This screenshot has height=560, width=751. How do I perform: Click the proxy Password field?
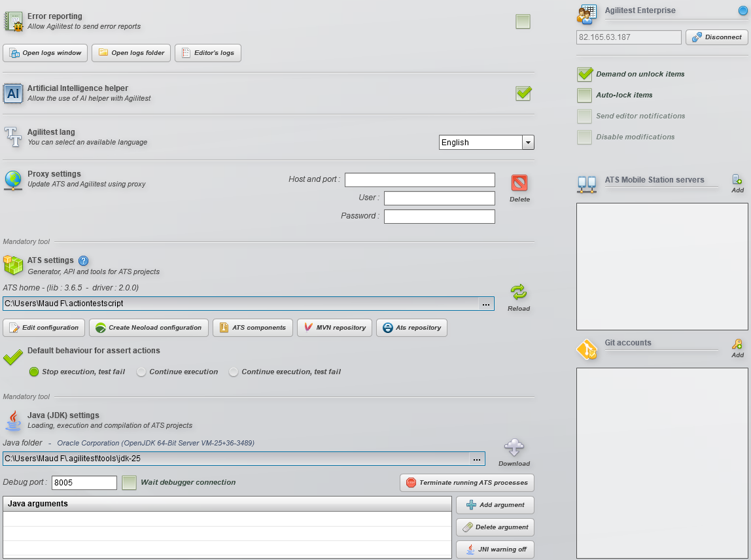point(439,217)
